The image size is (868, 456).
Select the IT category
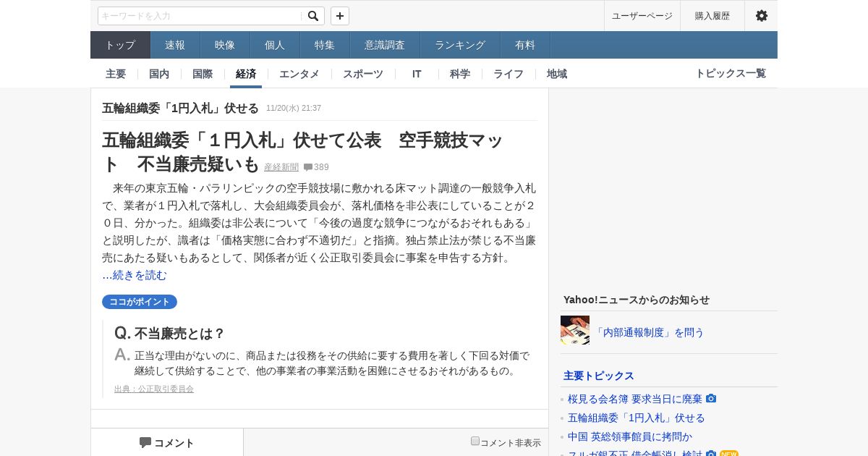tap(417, 74)
